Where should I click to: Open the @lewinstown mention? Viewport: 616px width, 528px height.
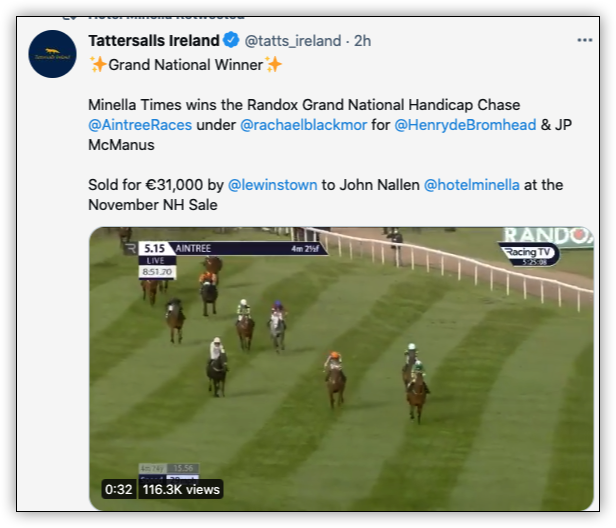pos(272,185)
